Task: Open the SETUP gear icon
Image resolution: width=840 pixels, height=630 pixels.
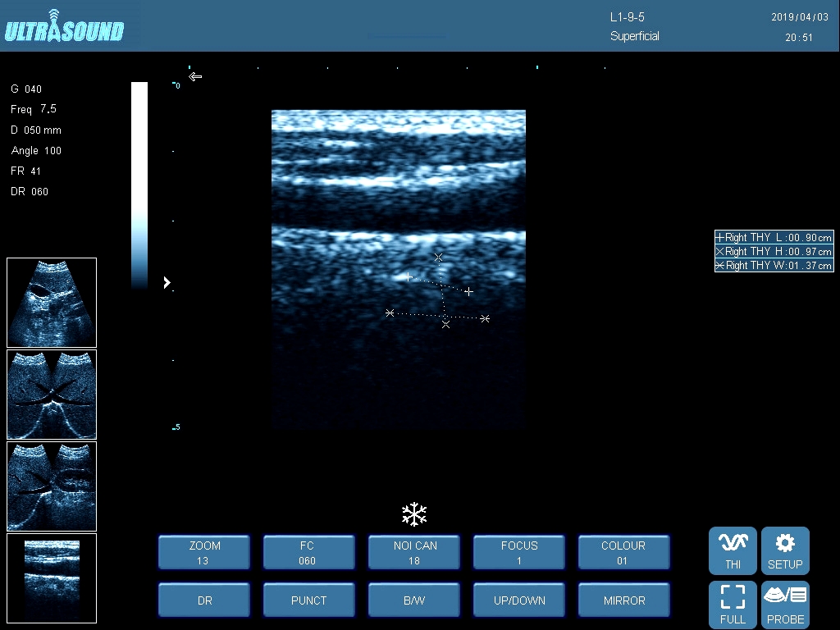Action: tap(785, 550)
